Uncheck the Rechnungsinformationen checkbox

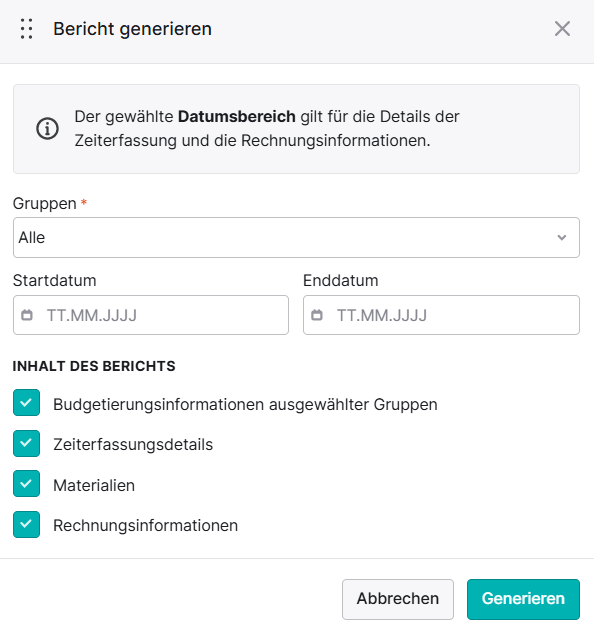pyautogui.click(x=26, y=524)
